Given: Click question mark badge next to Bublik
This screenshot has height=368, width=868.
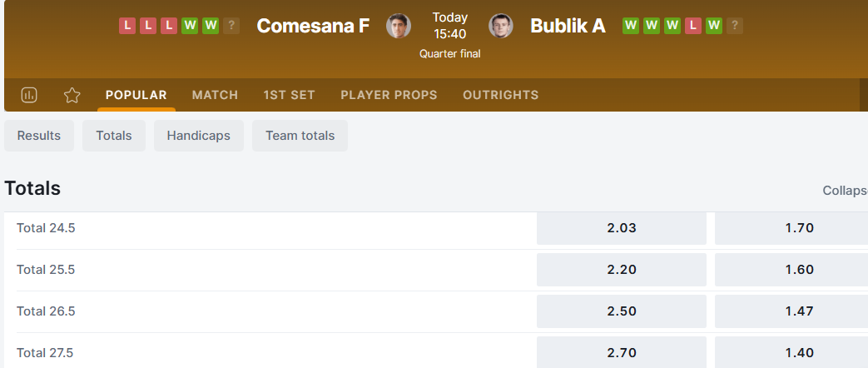Looking at the screenshot, I should pyautogui.click(x=734, y=26).
